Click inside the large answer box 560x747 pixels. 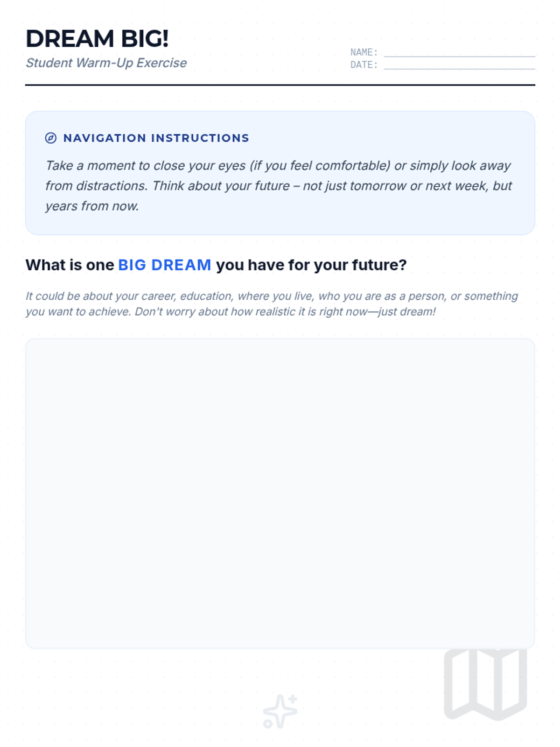click(280, 493)
